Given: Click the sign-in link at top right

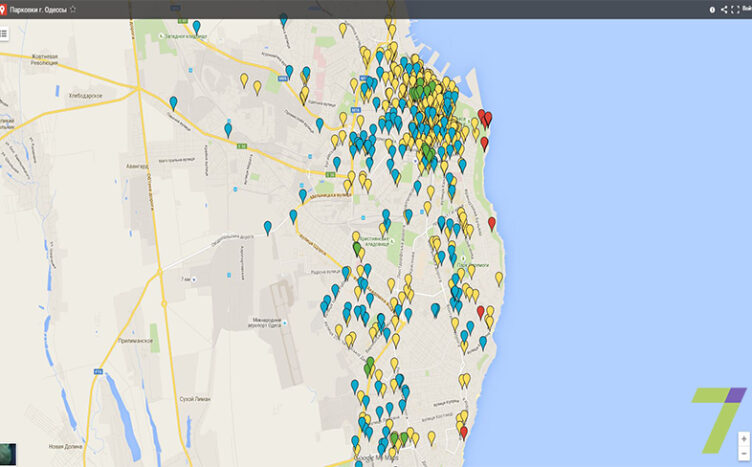Looking at the screenshot, I should tap(747, 9).
